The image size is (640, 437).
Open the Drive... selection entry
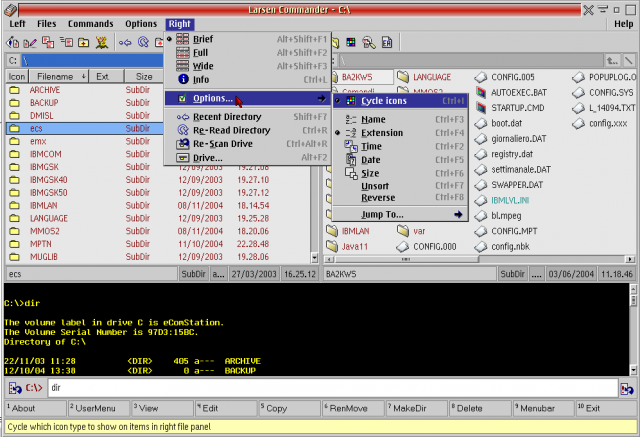[247, 158]
